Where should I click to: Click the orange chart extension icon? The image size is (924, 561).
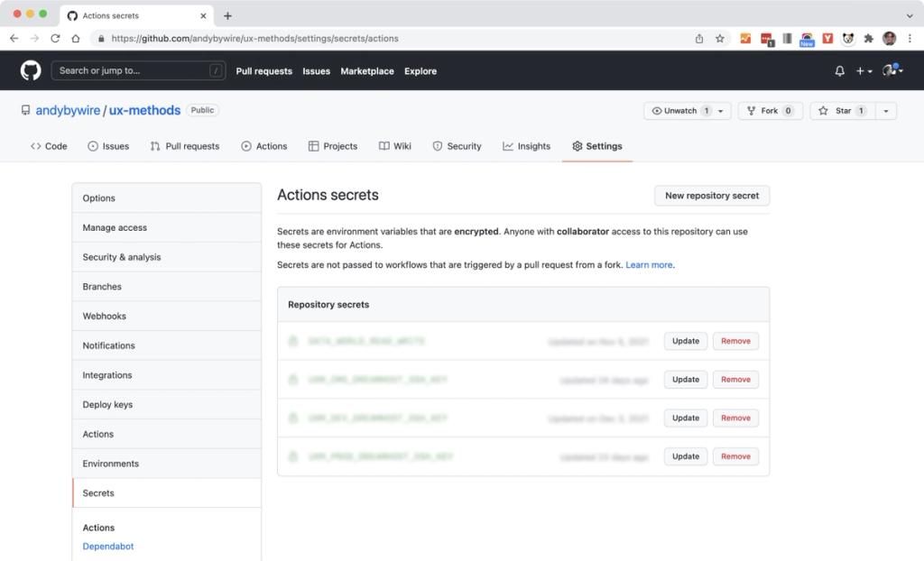click(x=745, y=38)
